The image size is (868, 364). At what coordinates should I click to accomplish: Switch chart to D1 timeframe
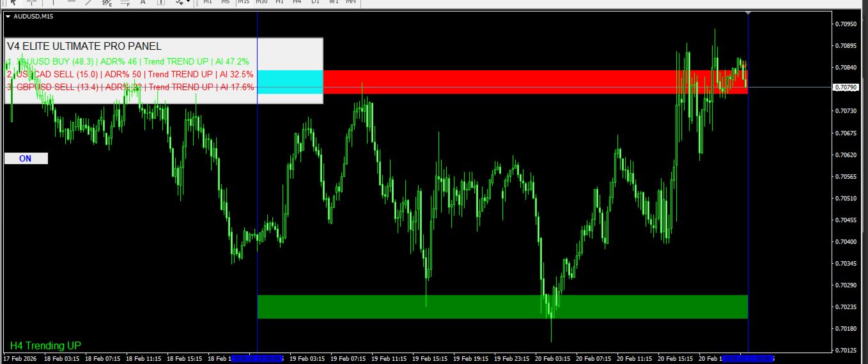tap(315, 2)
